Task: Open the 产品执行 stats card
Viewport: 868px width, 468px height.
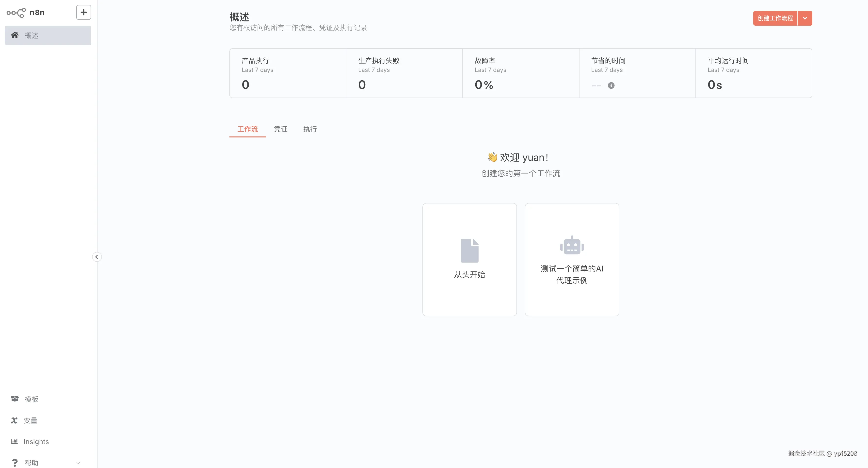Action: click(288, 73)
